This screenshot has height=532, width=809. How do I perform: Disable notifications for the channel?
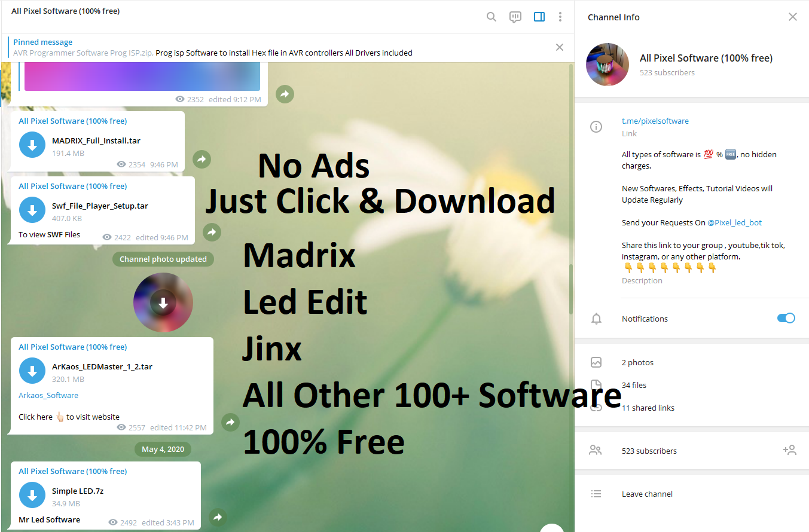click(x=786, y=318)
